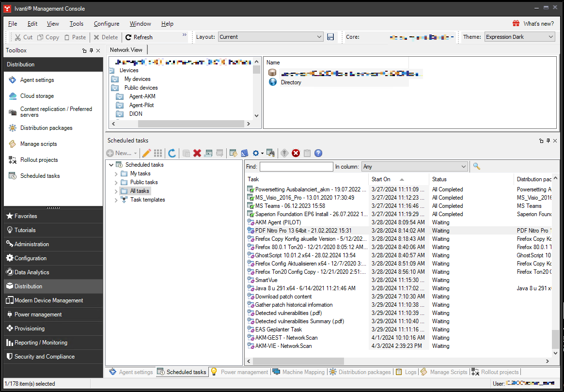The width and height of the screenshot is (564, 392).
Task: Click the red X delete icon in Scheduled tasks toolbar
Action: tap(197, 153)
